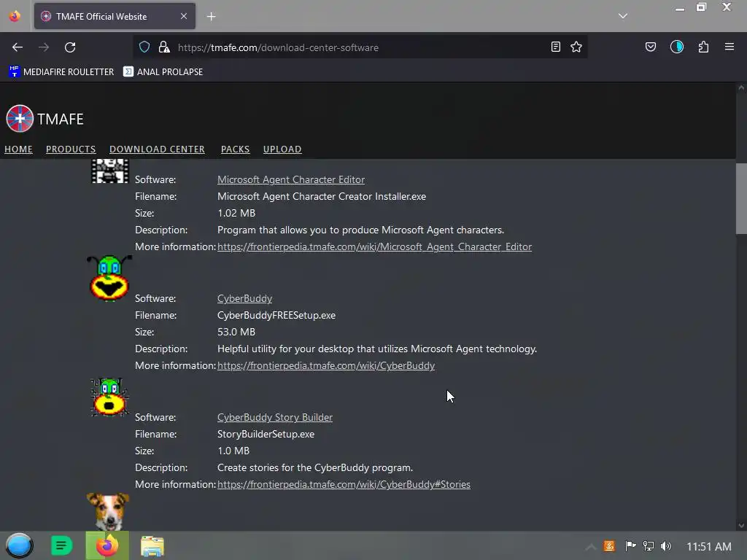Click the Microsoft Agent Character Creator Installer.exe filename
The image size is (747, 560).
tap(322, 196)
